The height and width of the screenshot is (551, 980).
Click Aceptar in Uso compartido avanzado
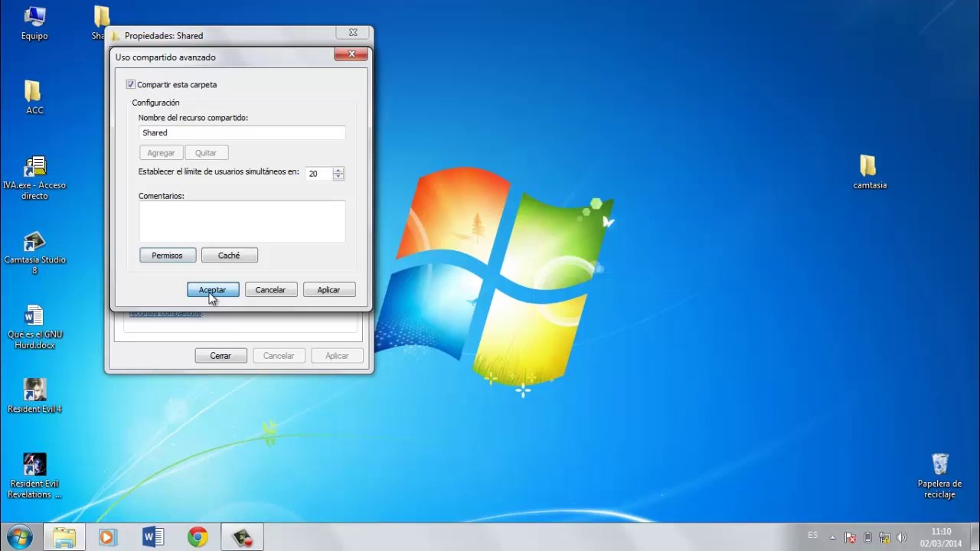pos(213,290)
